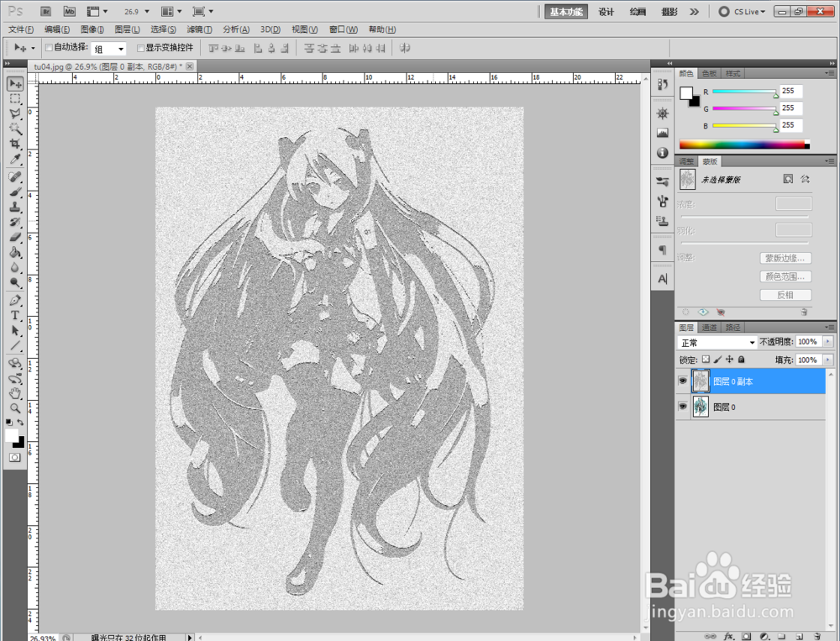Open the Info panel icon

[x=663, y=153]
